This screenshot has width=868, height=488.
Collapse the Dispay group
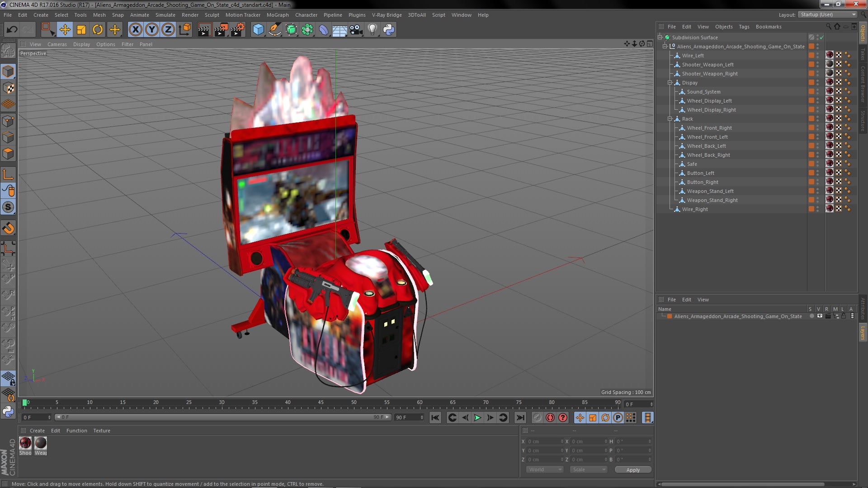click(670, 82)
